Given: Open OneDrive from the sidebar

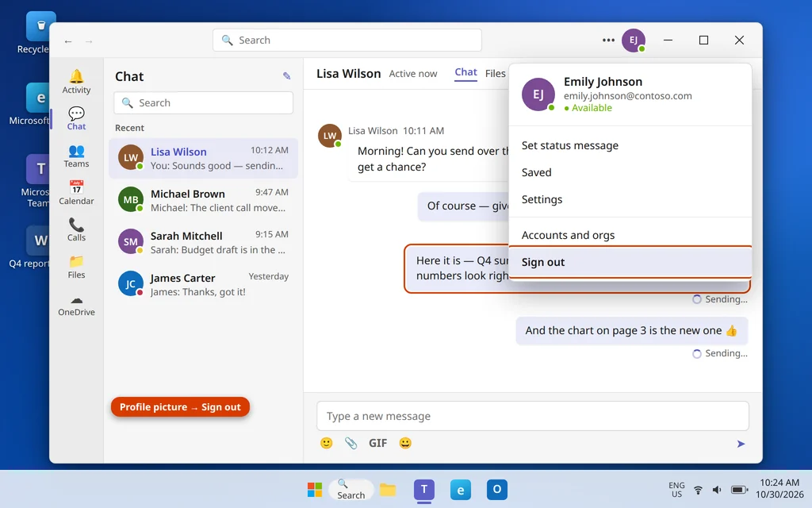Looking at the screenshot, I should pyautogui.click(x=76, y=305).
